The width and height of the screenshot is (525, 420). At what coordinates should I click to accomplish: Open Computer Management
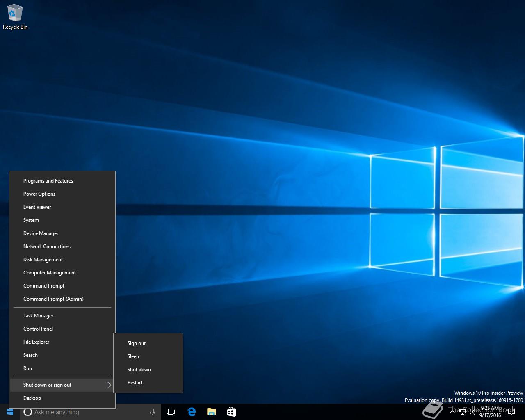tap(62, 273)
